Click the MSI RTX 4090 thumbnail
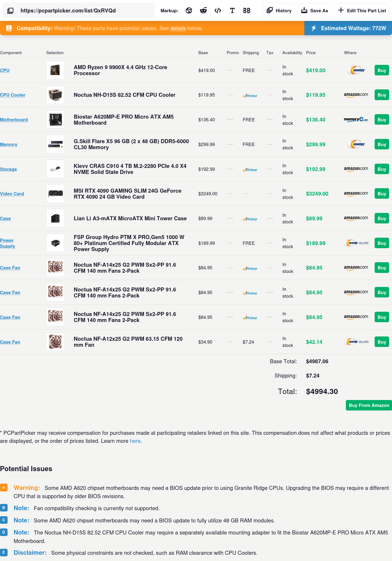 55,194
